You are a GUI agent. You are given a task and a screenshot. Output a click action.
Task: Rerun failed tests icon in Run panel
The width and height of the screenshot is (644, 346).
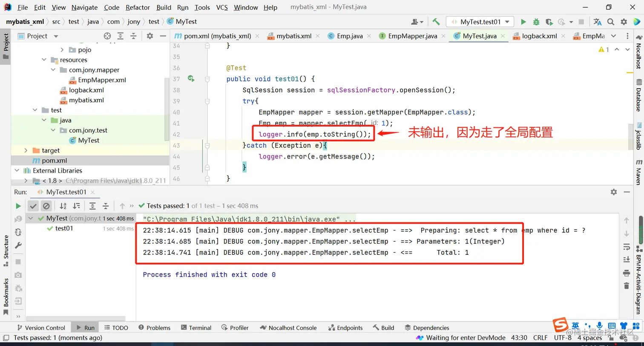point(18,219)
